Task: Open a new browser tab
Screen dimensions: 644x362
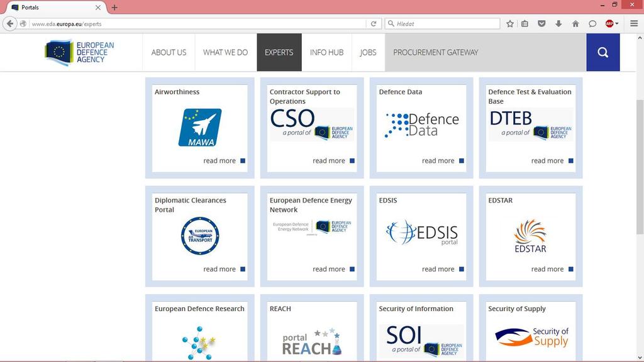Action: [114, 8]
